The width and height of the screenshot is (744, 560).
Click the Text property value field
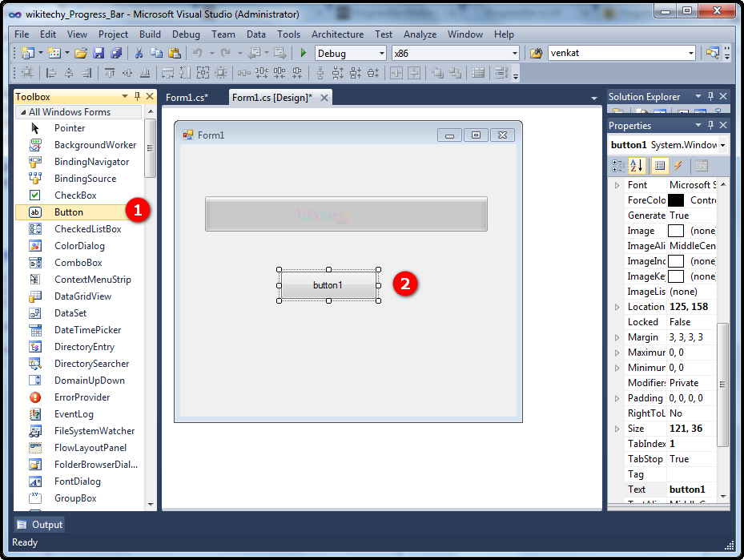tap(692, 489)
